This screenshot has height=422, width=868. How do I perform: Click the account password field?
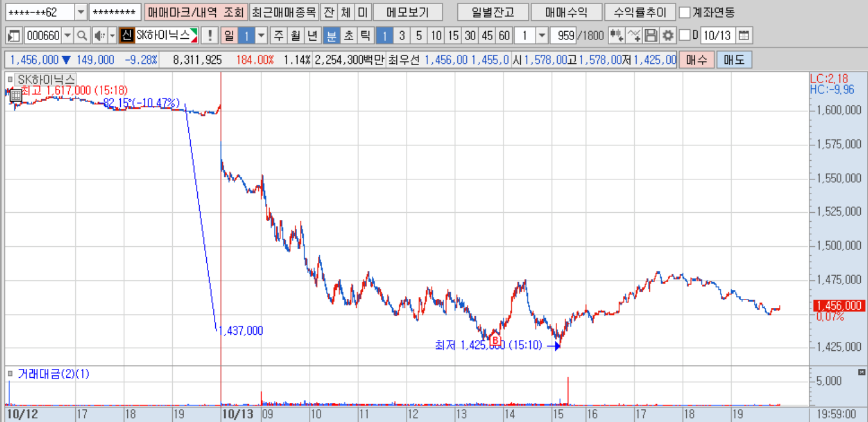[115, 12]
